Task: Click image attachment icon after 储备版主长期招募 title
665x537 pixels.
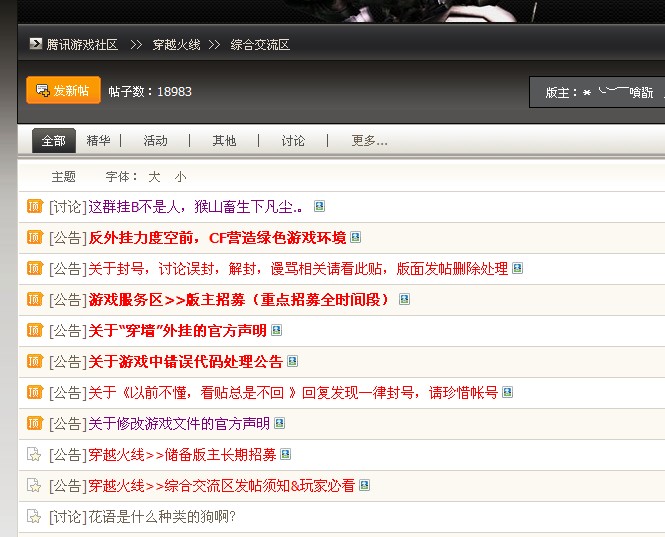Action: point(286,454)
